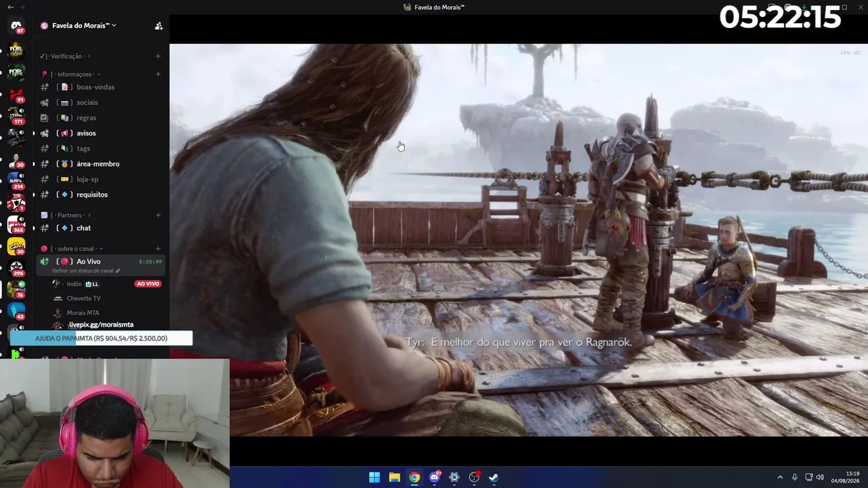
Task: Switch to Discord on the taskbar
Action: tap(434, 477)
